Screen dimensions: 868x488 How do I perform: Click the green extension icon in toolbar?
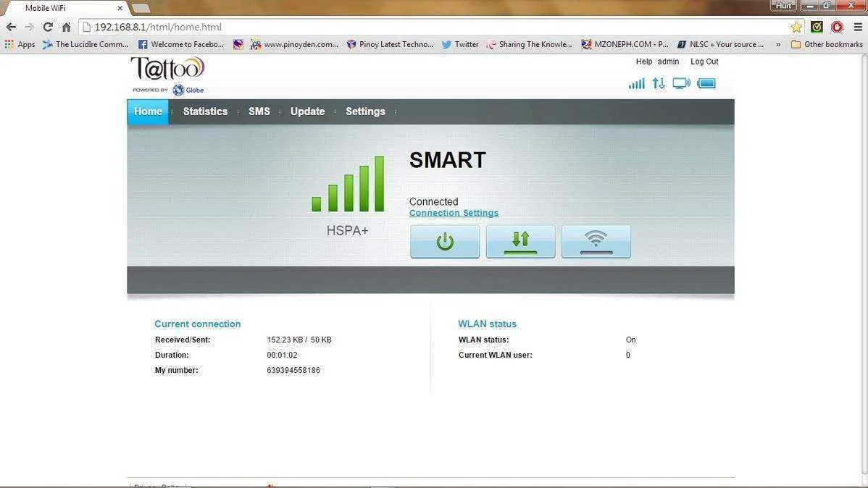point(817,27)
